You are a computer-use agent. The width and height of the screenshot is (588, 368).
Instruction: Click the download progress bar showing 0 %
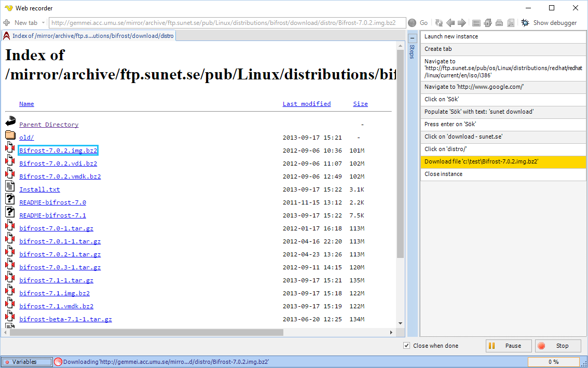coord(554,362)
